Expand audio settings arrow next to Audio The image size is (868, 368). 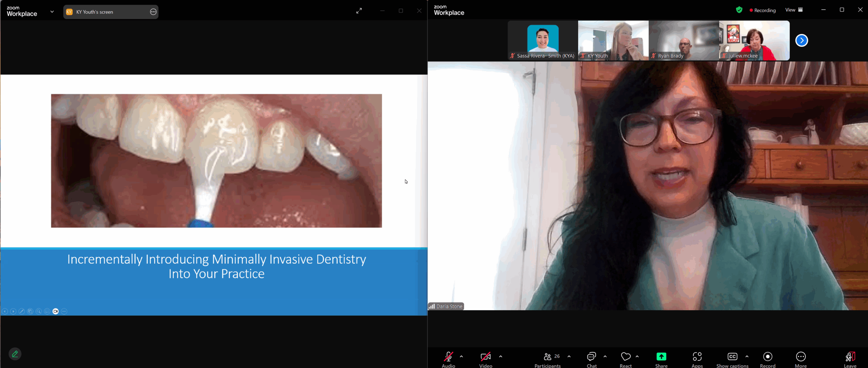[x=461, y=356]
